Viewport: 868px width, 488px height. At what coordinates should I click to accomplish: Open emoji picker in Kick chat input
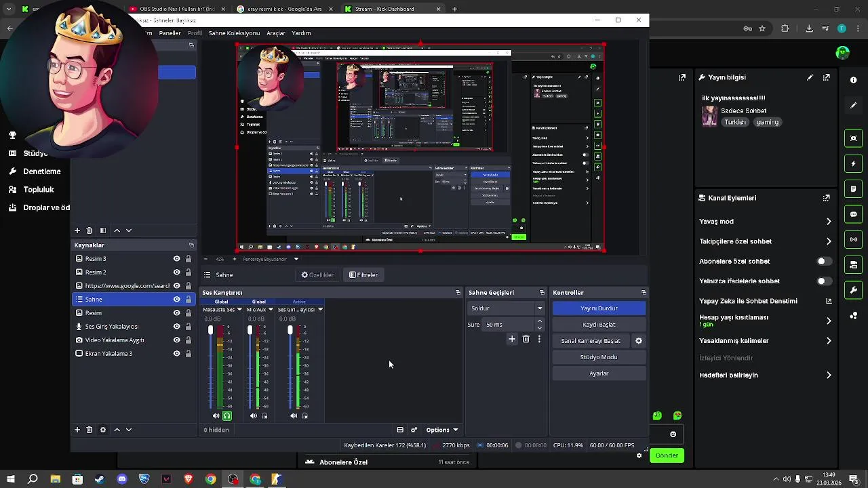coord(673,434)
